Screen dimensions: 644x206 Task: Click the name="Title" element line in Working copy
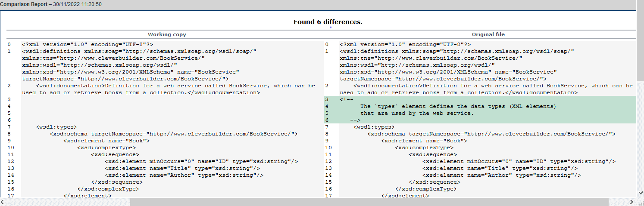[x=182, y=168]
